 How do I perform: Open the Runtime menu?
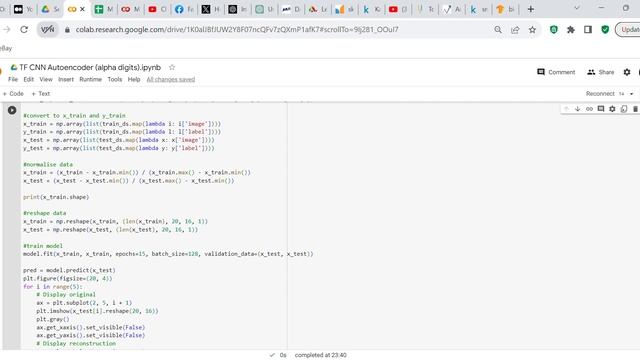point(90,79)
